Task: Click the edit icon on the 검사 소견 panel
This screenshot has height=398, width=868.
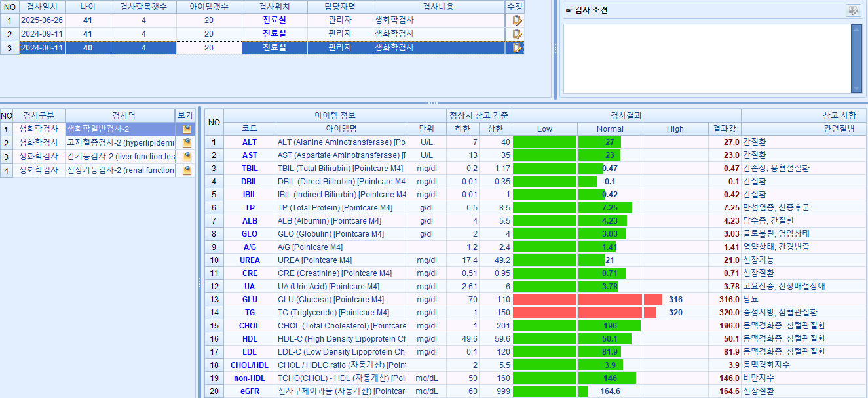Action: click(854, 9)
